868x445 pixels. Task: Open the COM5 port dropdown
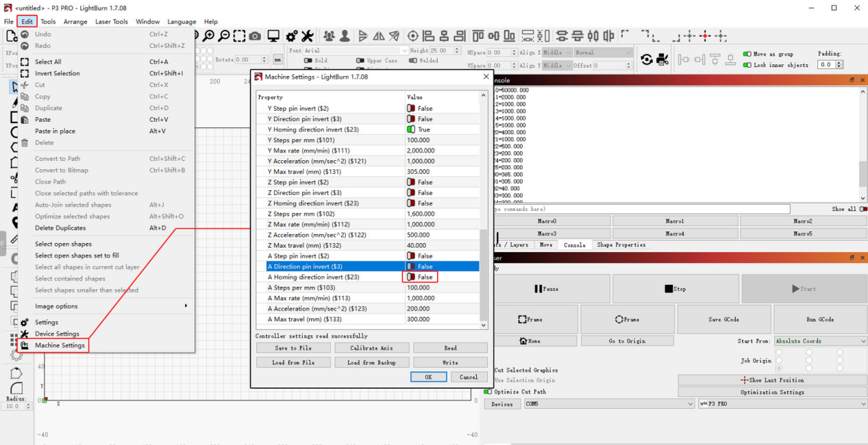610,404
